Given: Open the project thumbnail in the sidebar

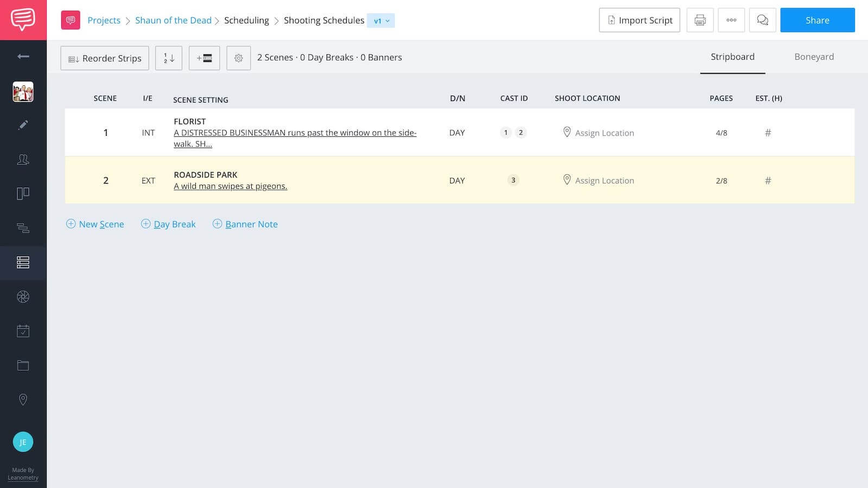Looking at the screenshot, I should point(23,92).
